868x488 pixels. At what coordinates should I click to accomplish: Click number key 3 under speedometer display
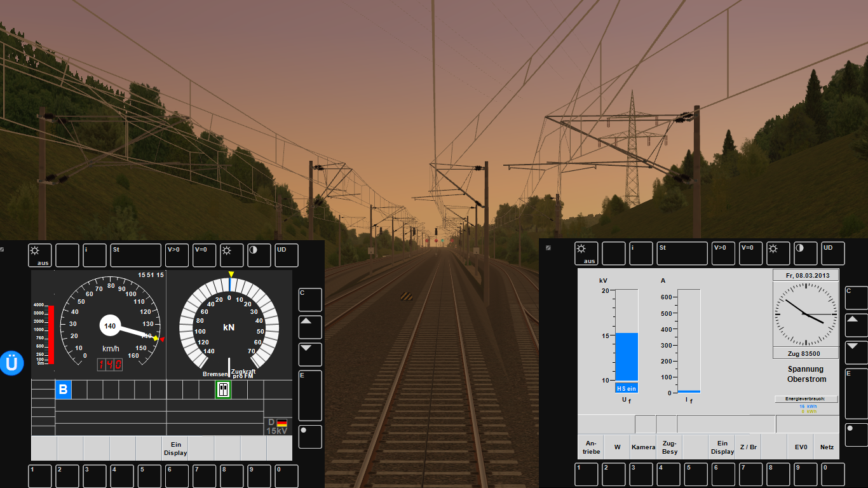pyautogui.click(x=95, y=476)
